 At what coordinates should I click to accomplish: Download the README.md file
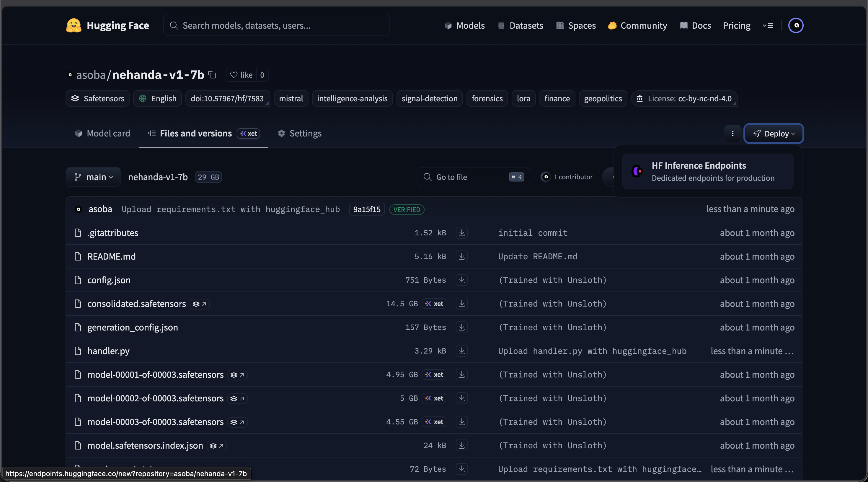(462, 256)
